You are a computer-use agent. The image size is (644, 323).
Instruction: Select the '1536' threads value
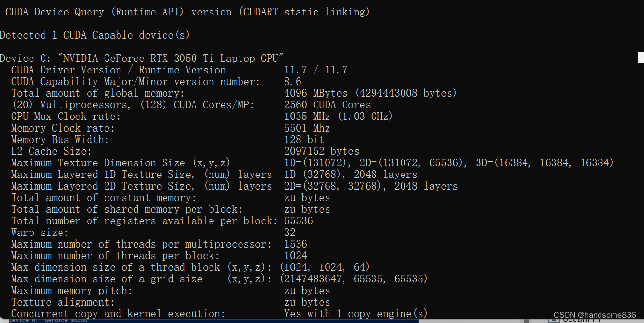tap(296, 244)
